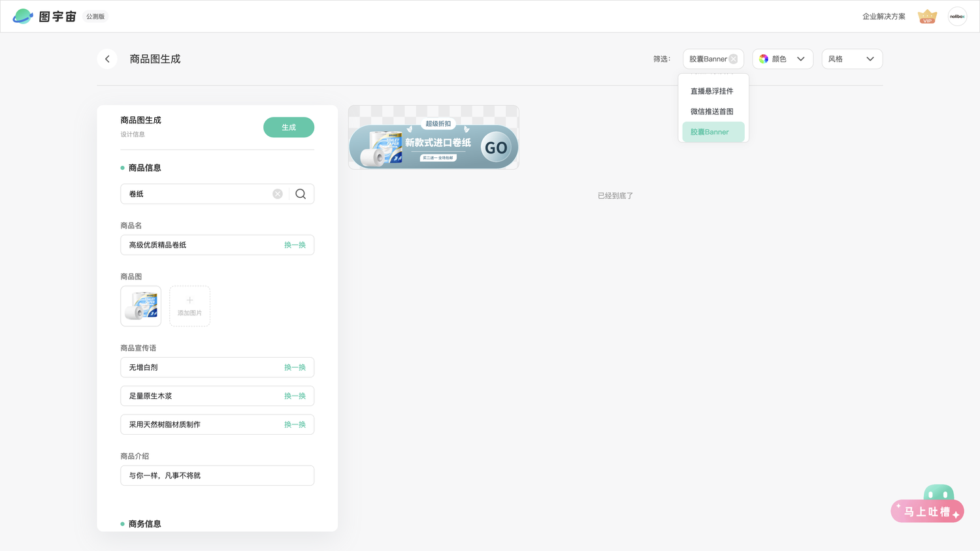Click the 商务信息 section heading
Viewport: 980px width, 551px height.
point(144,524)
